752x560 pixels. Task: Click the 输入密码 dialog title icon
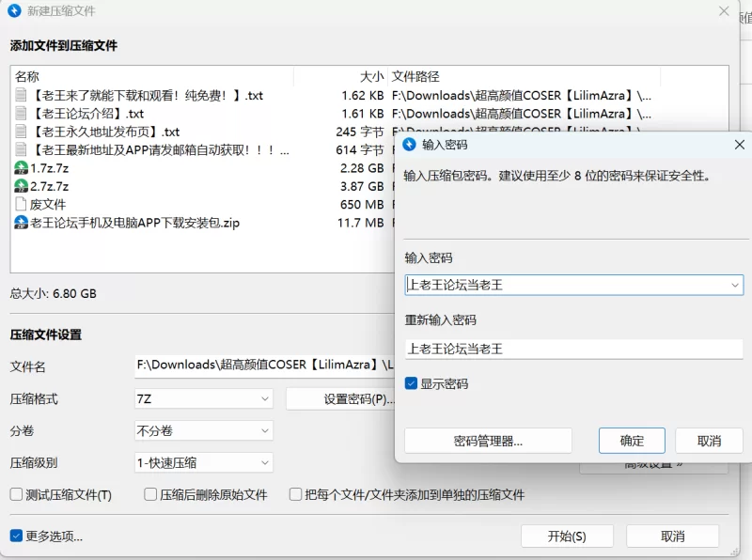click(x=410, y=145)
